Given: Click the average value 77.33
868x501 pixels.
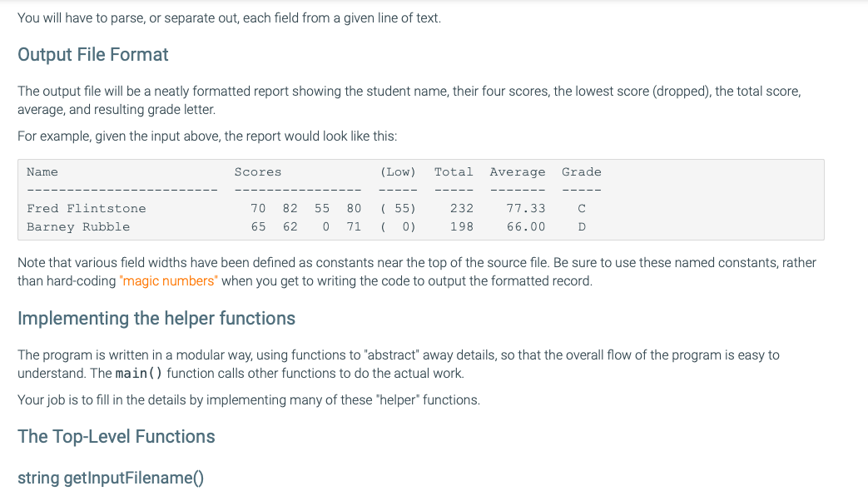Looking at the screenshot, I should click(526, 208).
